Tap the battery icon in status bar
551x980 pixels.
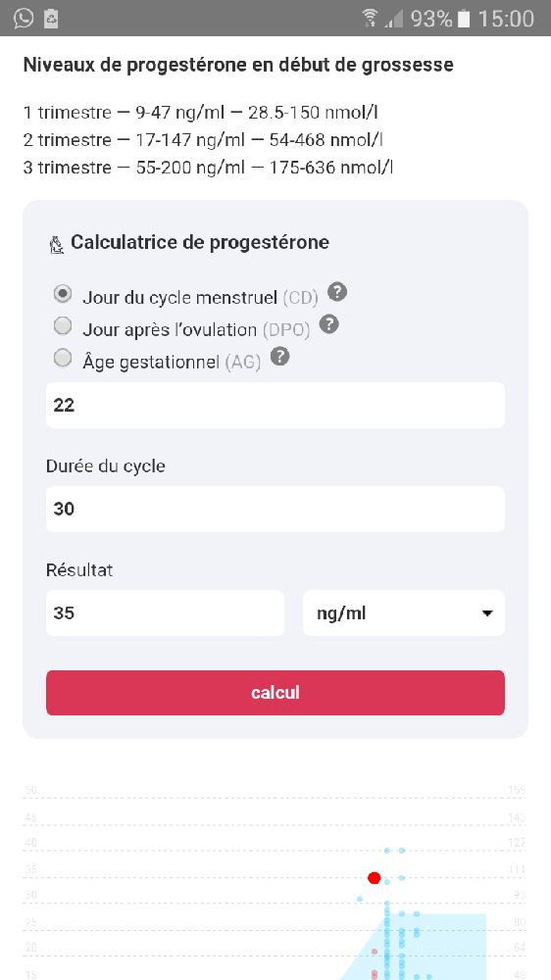click(464, 18)
